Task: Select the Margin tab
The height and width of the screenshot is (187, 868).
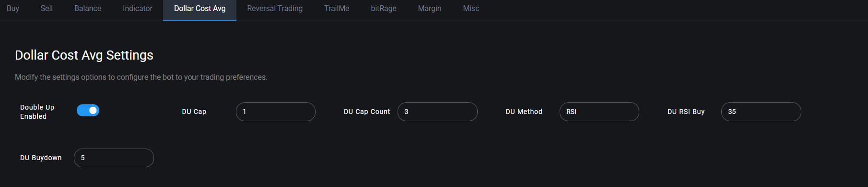Action: pyautogui.click(x=430, y=9)
